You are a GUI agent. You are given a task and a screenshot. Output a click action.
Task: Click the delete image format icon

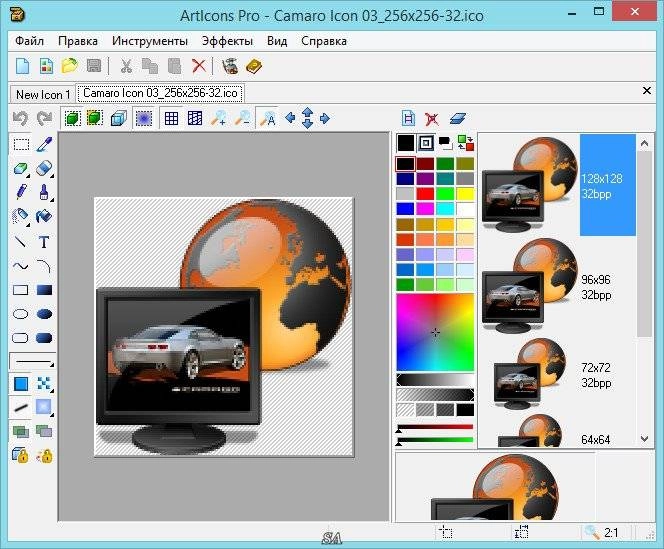[432, 119]
